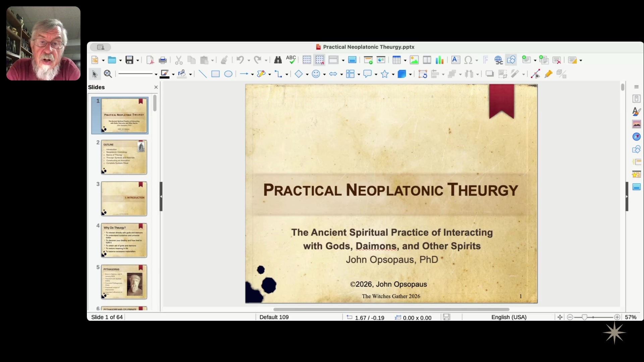The width and height of the screenshot is (644, 362).
Task: Open the Spelling check tool
Action: point(291,60)
